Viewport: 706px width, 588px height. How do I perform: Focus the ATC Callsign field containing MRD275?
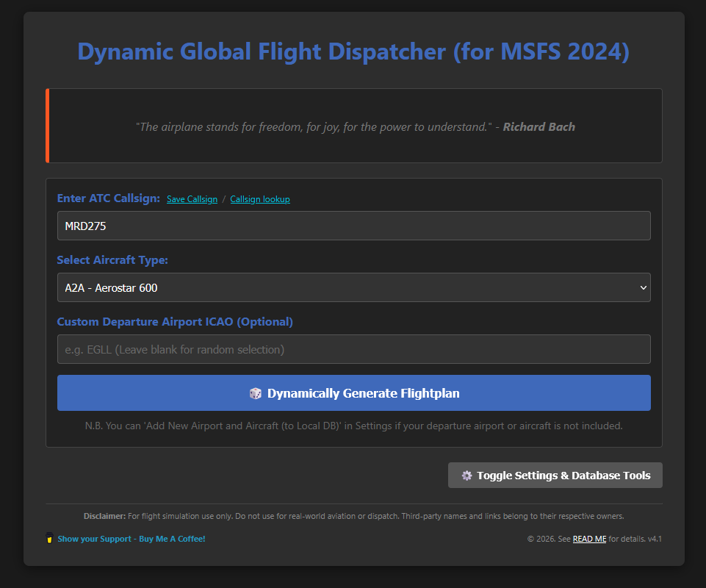coord(354,226)
